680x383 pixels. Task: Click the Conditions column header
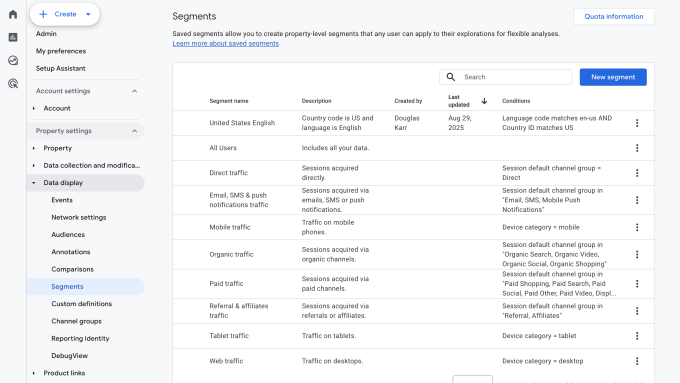pos(516,101)
